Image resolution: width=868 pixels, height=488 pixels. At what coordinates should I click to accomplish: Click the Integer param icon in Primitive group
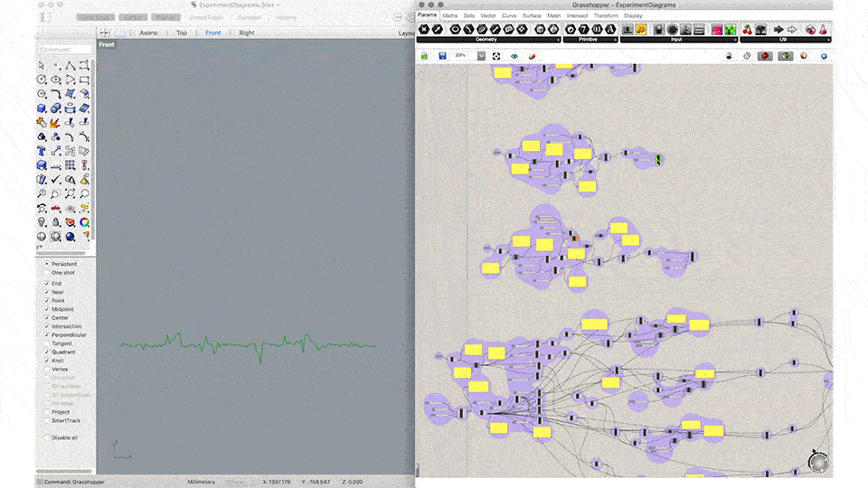583,29
